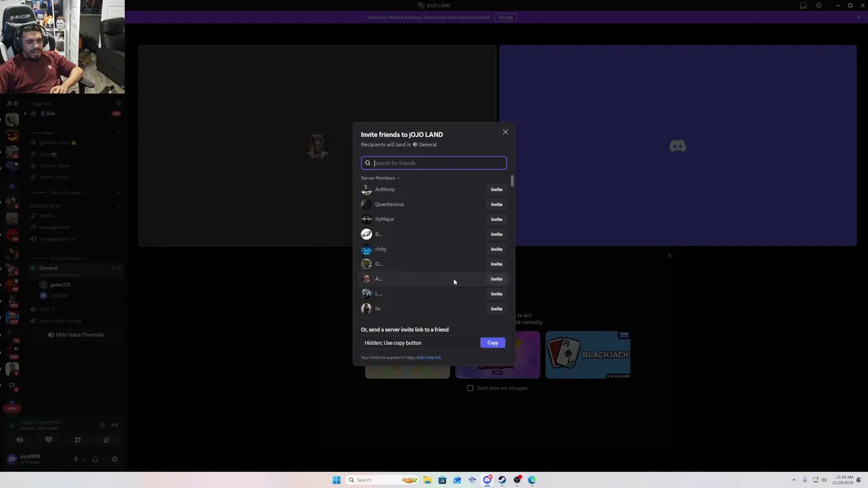Open Steam from the taskbar
The width and height of the screenshot is (868, 488).
502,480
